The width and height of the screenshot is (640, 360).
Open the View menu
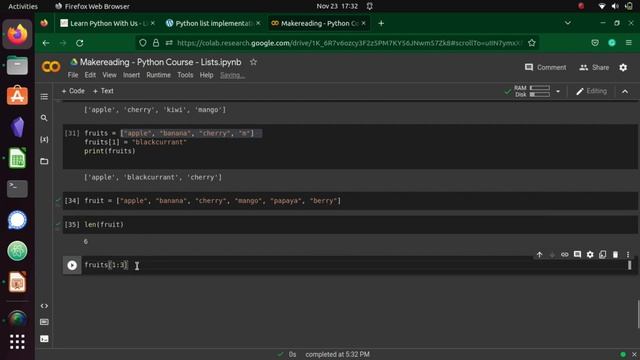pos(109,75)
